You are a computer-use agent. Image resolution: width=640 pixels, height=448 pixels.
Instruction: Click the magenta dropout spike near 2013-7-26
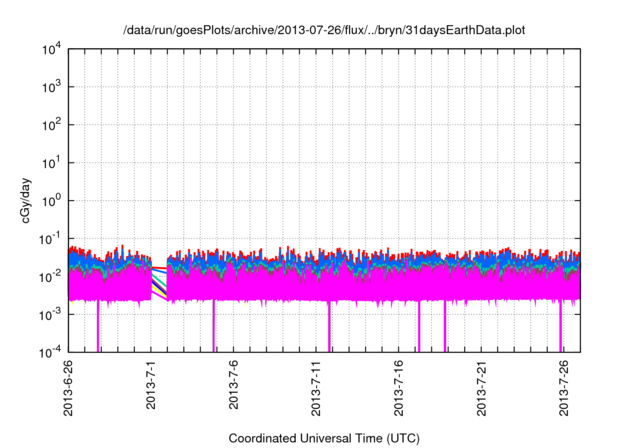[560, 326]
